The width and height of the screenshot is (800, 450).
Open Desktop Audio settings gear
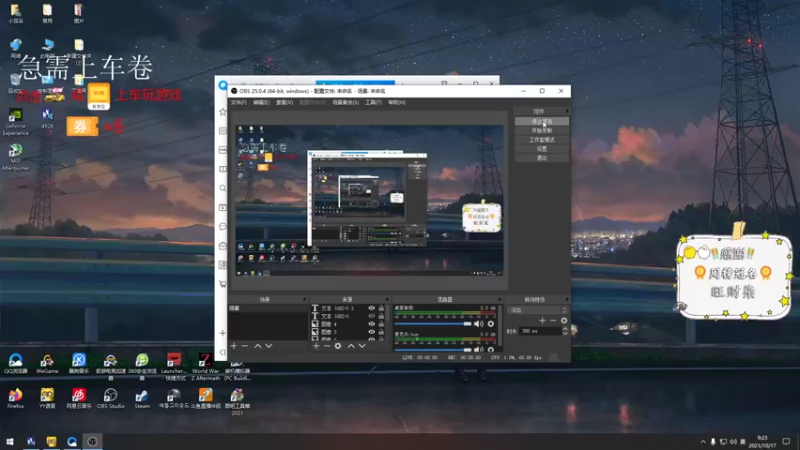[491, 324]
